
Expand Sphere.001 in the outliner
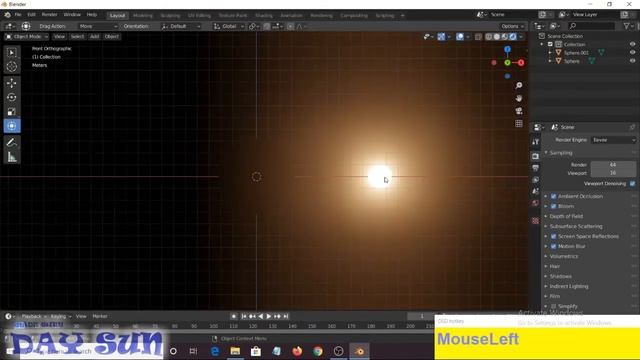pos(550,53)
